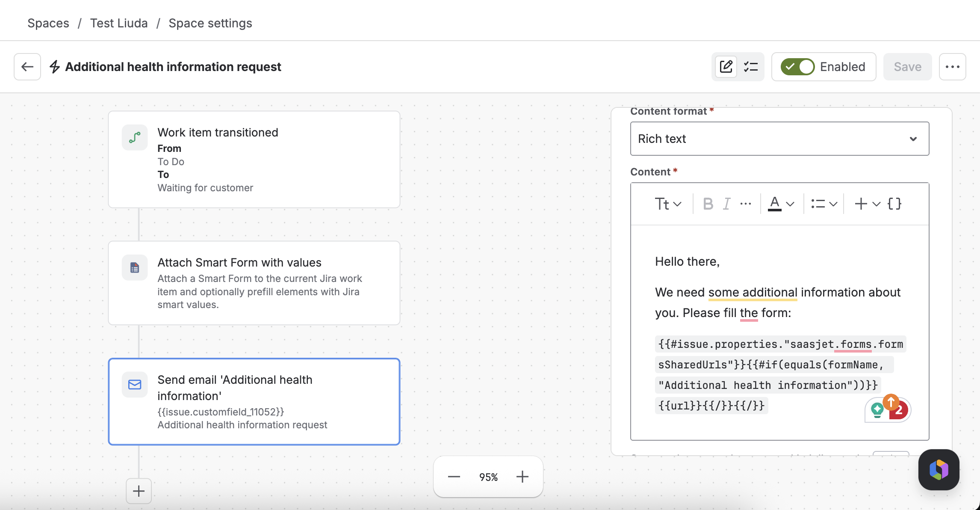Screen dimensions: 980x510
Task: Select the Send email 'Additional health information' card
Action: (254, 402)
